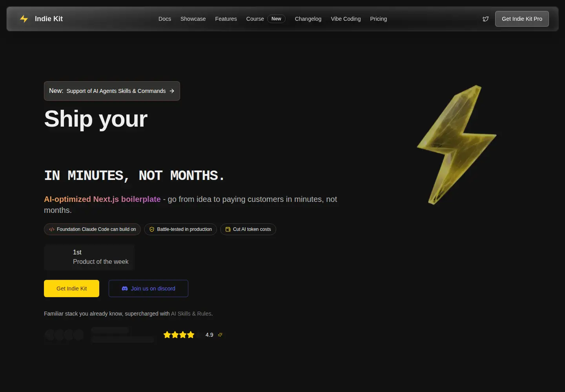Click the Discord logo icon
This screenshot has height=392, width=565.
click(x=125, y=289)
